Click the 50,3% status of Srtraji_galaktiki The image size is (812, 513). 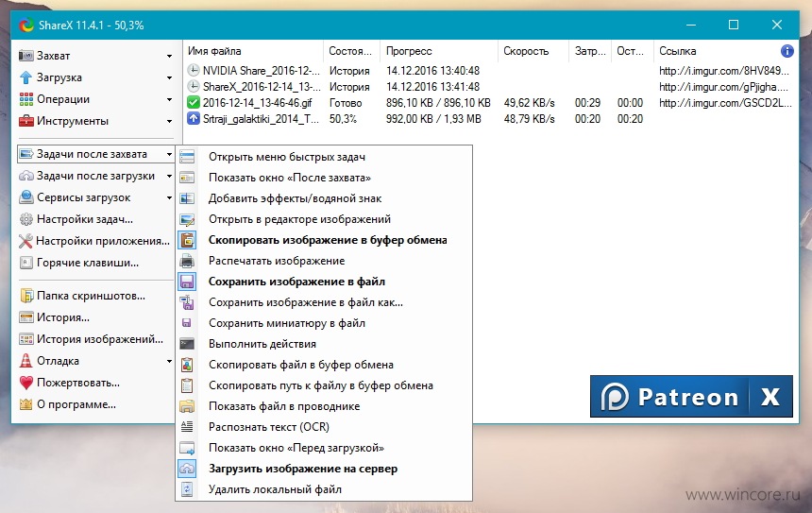click(x=343, y=119)
